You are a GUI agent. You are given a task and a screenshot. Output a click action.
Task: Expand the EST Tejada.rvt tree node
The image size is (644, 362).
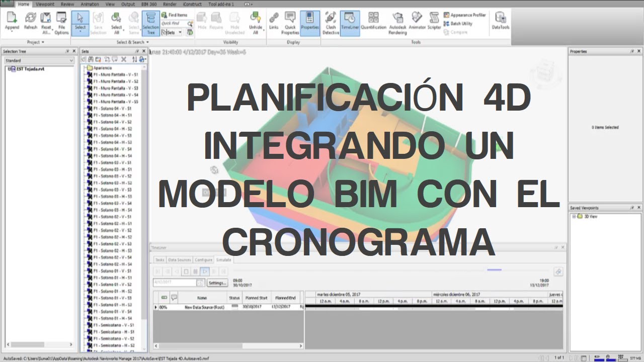point(10,69)
